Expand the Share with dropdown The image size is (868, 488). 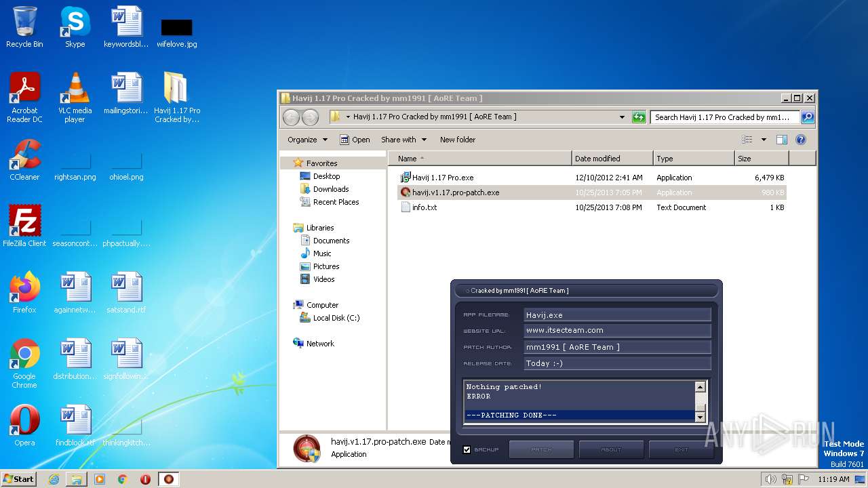point(403,140)
